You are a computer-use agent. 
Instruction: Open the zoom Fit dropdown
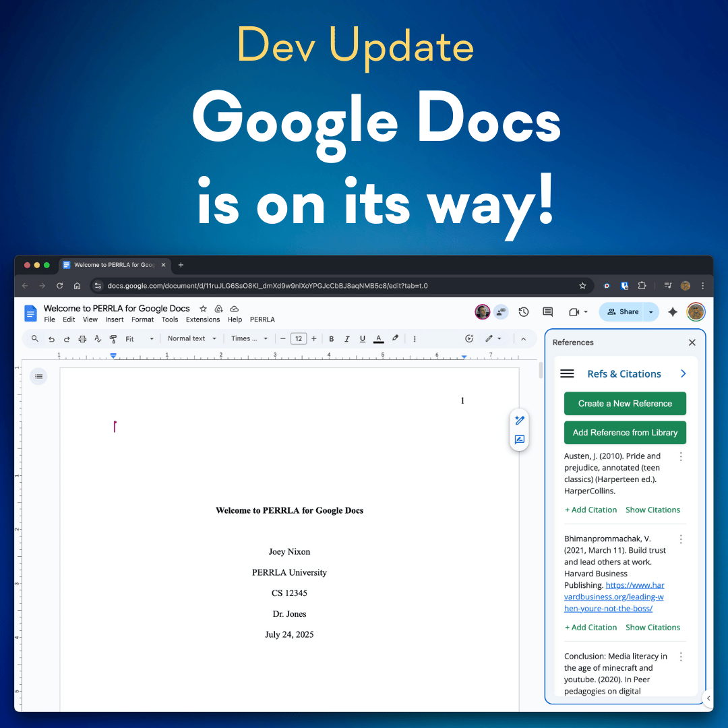(140, 339)
